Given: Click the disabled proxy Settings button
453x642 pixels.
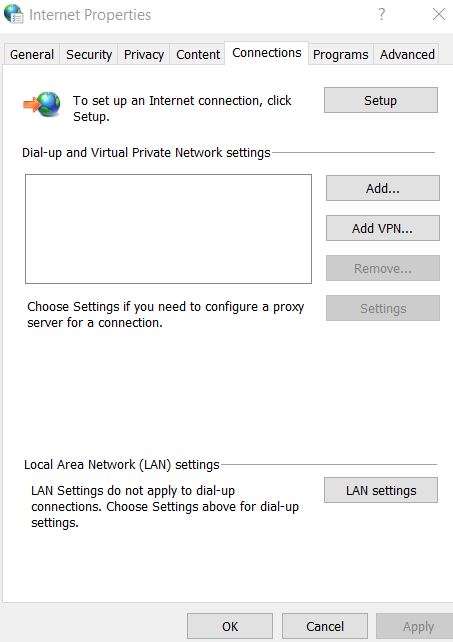Looking at the screenshot, I should 383,308.
